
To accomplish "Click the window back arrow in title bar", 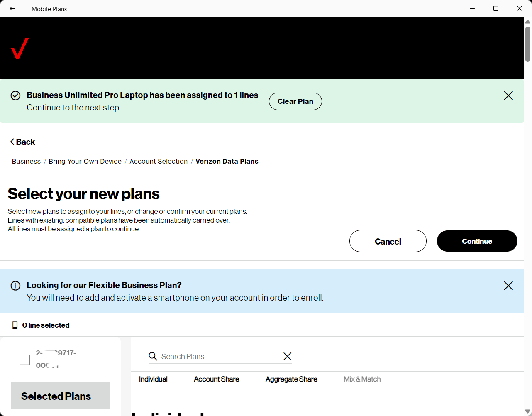I will (12, 9).
